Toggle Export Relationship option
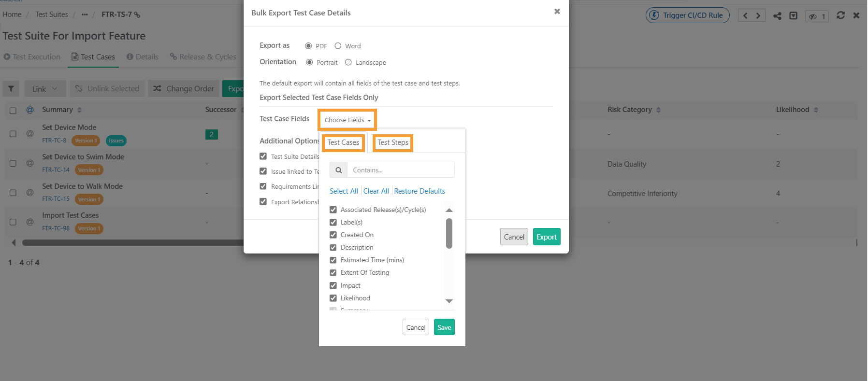 [263, 202]
